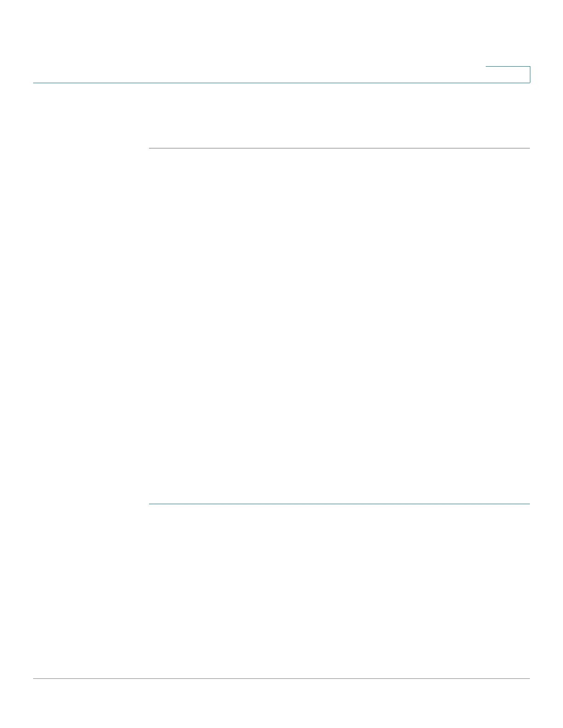Click the lower section divider line
The image size is (563, 728).
339,504
